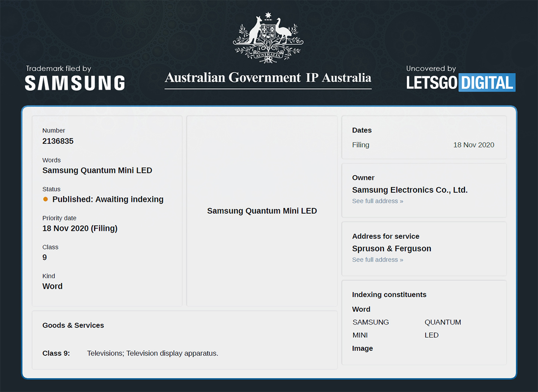Screen dimensions: 538x392
Task: See full address under Spruson & Ferguson
Action: click(x=377, y=260)
